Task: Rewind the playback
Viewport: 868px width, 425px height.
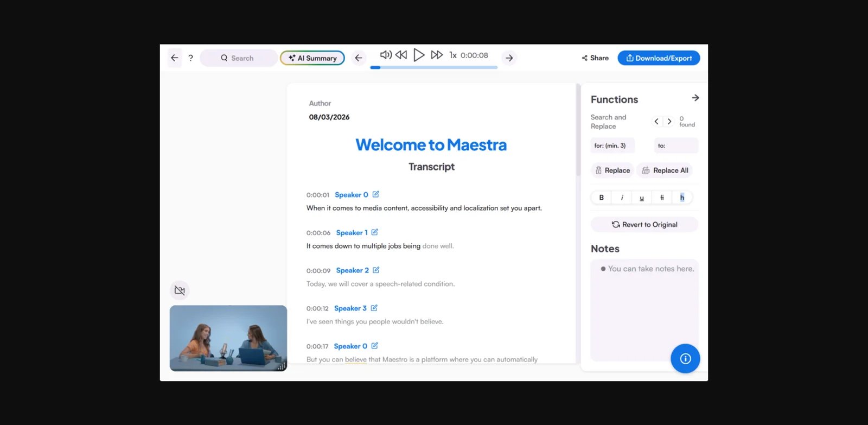Action: [401, 55]
